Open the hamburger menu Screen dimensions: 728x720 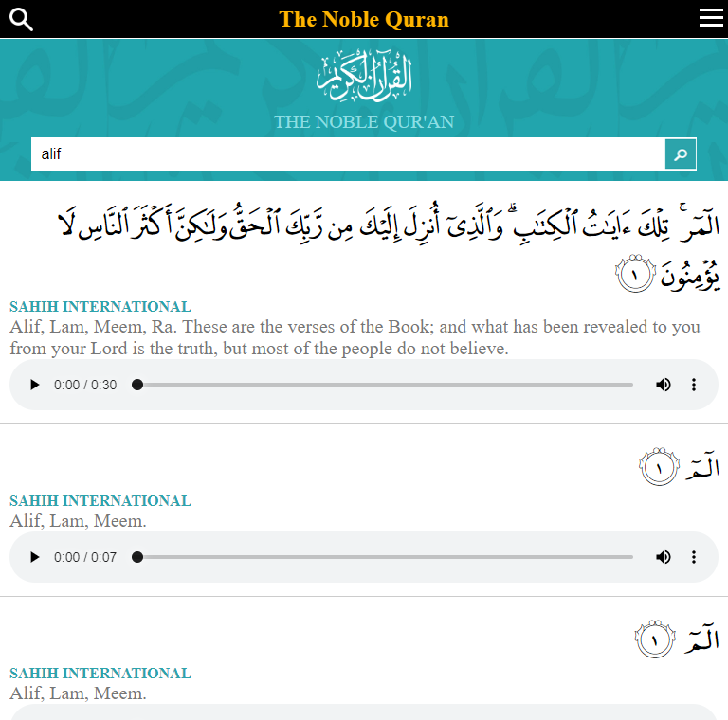tap(711, 19)
